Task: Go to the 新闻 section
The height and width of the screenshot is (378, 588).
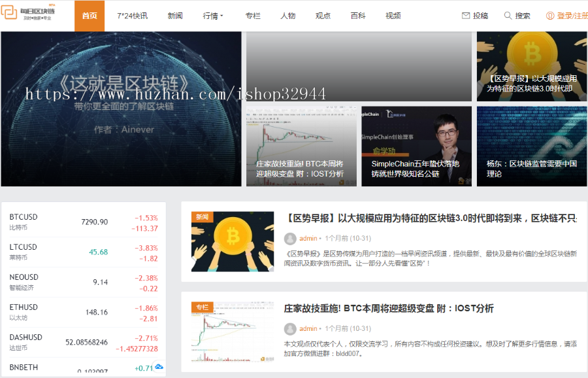Action: 175,16
